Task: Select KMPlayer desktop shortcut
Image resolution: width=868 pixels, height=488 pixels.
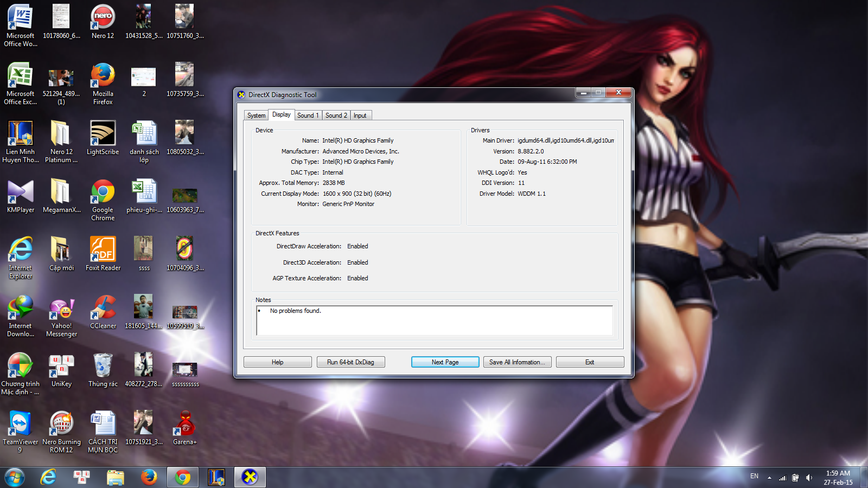Action: pos(21,196)
